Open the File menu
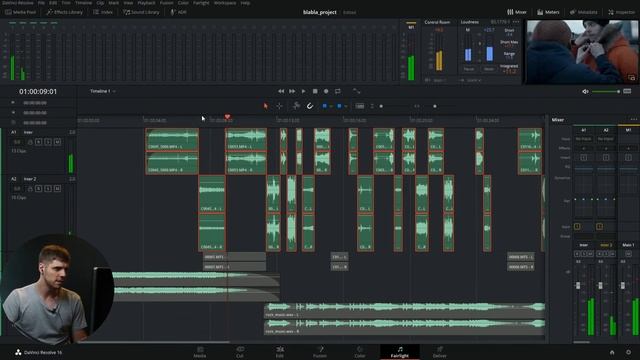640x360 pixels. click(41, 3)
